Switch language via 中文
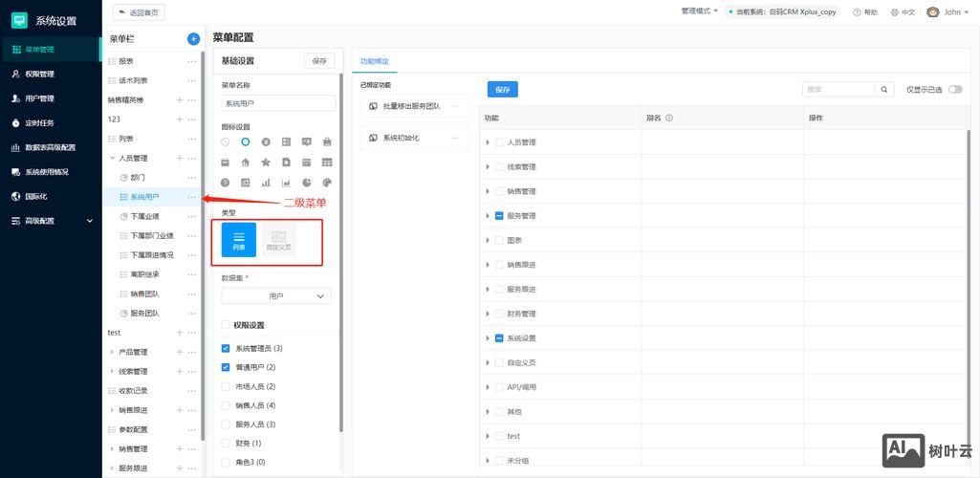The width and height of the screenshot is (980, 478). [x=904, y=11]
